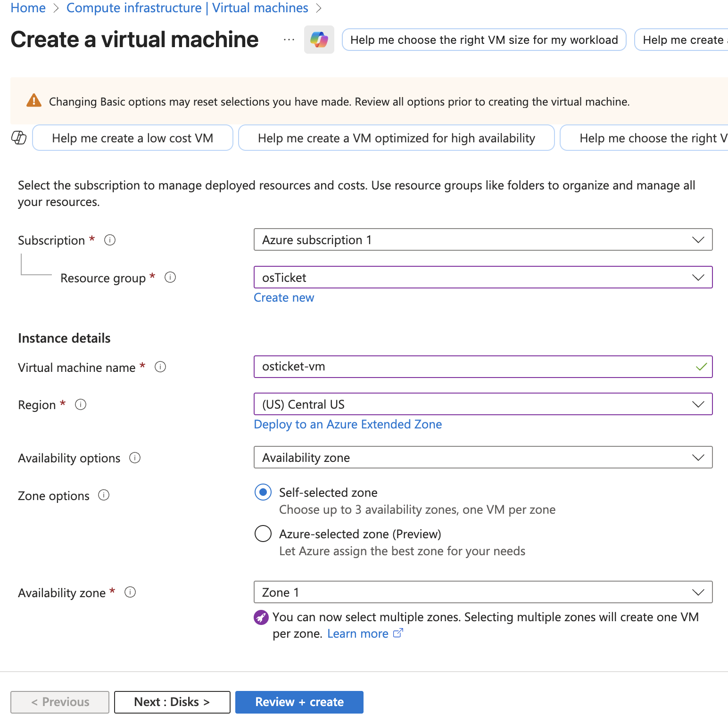Click Next : Disks button
Screen dimensions: 728x723
pyautogui.click(x=172, y=702)
